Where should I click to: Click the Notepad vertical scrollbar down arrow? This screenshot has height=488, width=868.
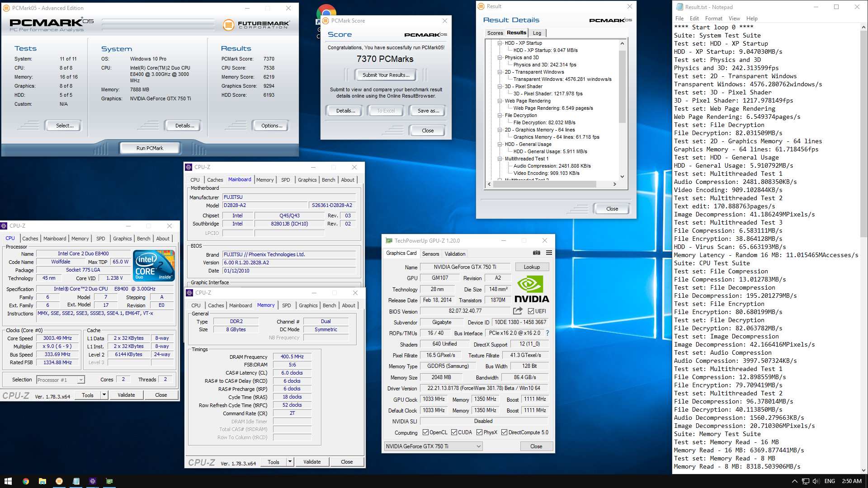click(863, 470)
